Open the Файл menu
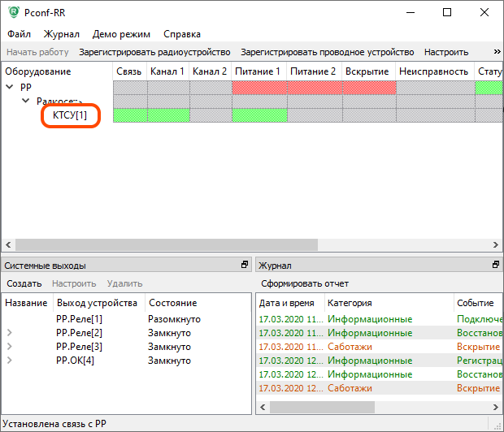This screenshot has height=432, width=504. (x=20, y=34)
